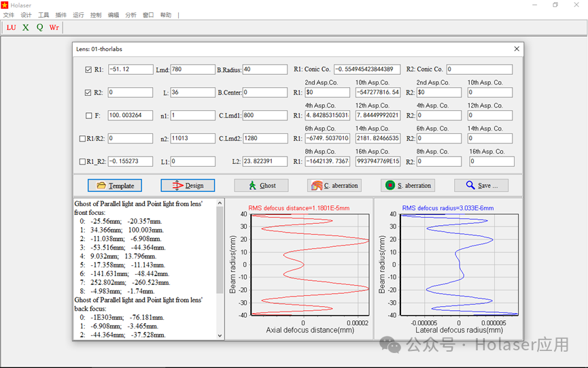This screenshot has height=368, width=588.
Task: Toggle the R2 checkbox
Action: pos(88,93)
